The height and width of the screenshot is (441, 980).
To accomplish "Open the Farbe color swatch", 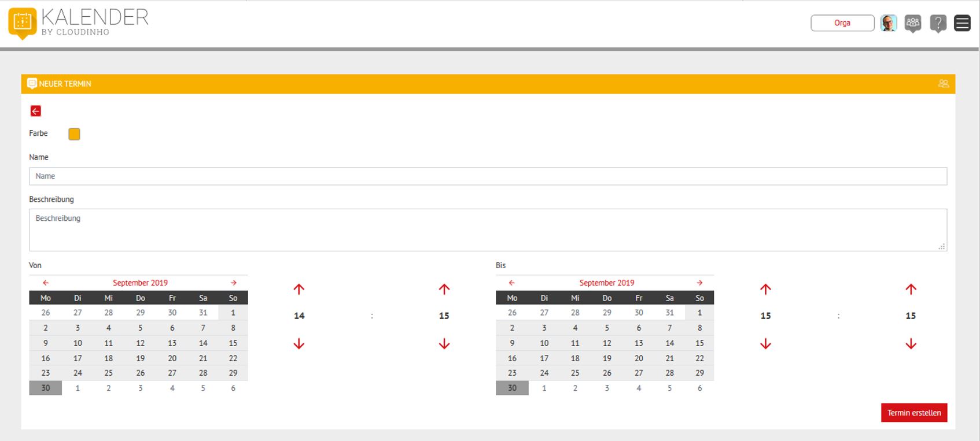I will [x=74, y=134].
